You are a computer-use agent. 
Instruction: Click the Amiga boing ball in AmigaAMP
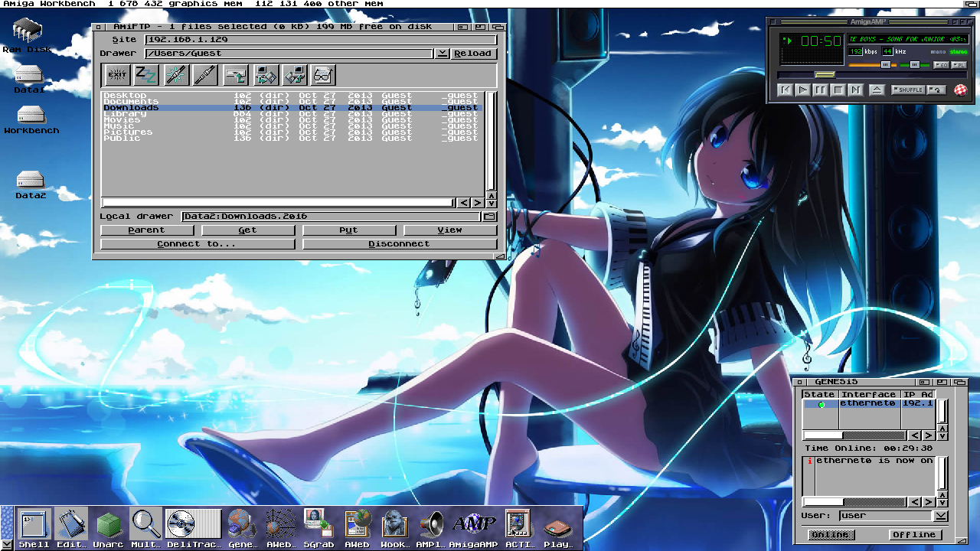(960, 90)
